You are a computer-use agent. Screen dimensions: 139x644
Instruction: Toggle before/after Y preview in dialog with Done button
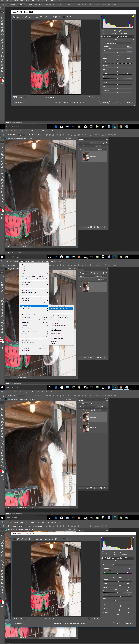(x=89, y=97)
